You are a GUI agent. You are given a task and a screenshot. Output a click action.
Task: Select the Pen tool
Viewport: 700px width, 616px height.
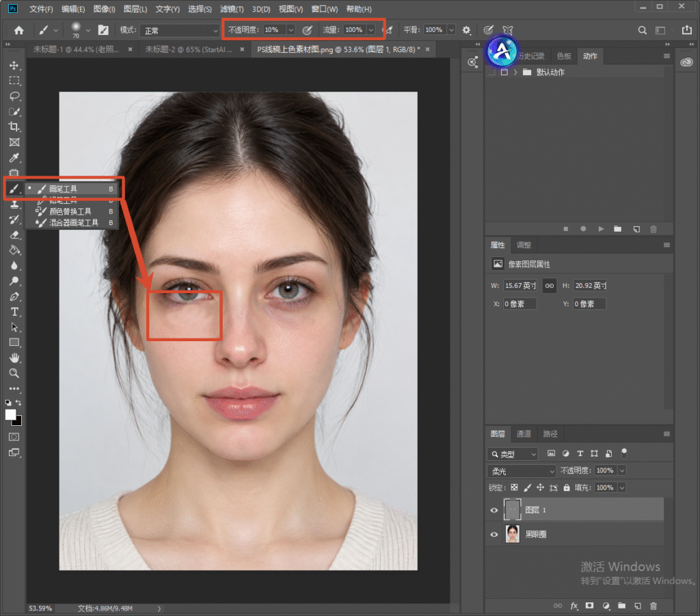pos(14,297)
